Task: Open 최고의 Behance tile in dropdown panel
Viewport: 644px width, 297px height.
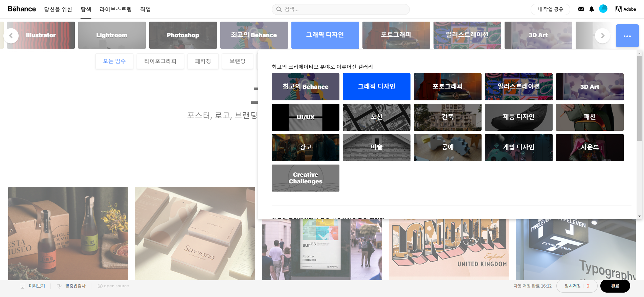Action: pyautogui.click(x=306, y=87)
